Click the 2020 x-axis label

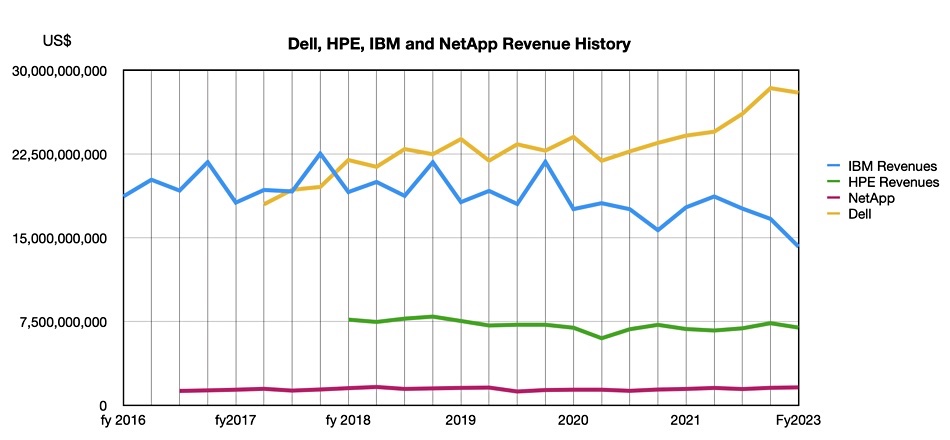(x=573, y=420)
